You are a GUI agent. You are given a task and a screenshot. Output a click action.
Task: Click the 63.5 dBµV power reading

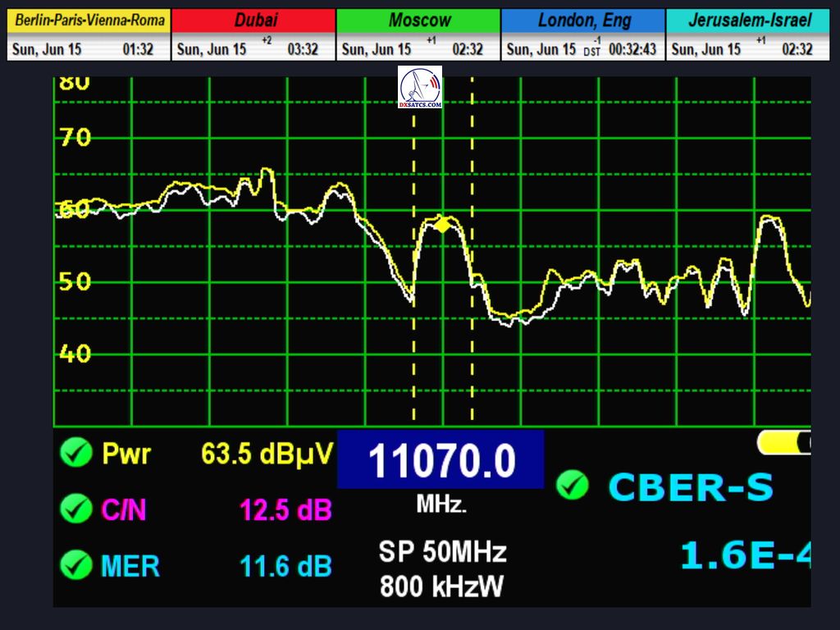[x=267, y=454]
